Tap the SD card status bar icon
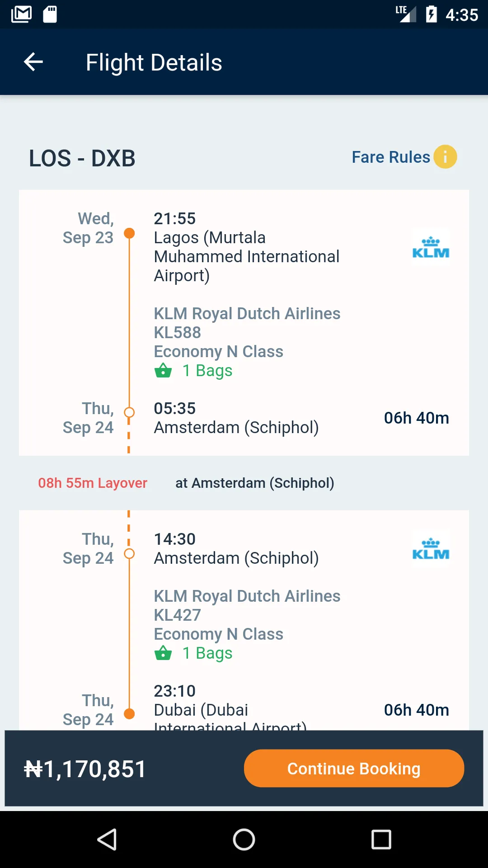 click(50, 14)
